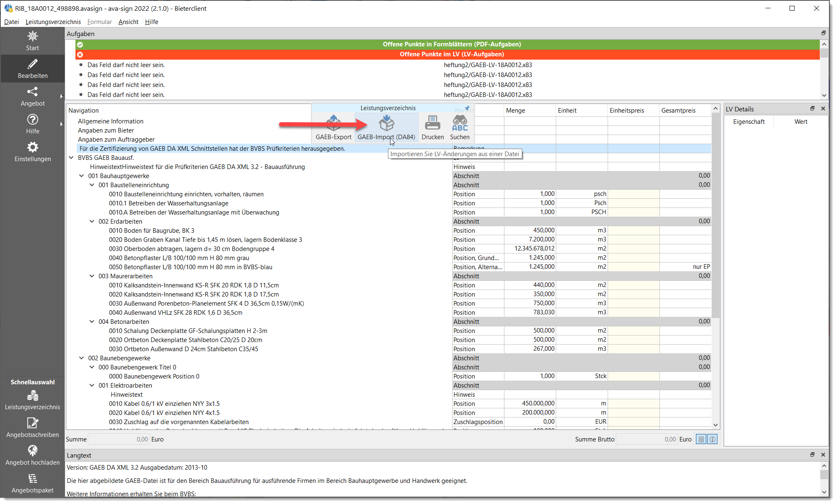Open Leistungsverzeichnis in Schnellauswahl
The image size is (836, 504).
(32, 400)
